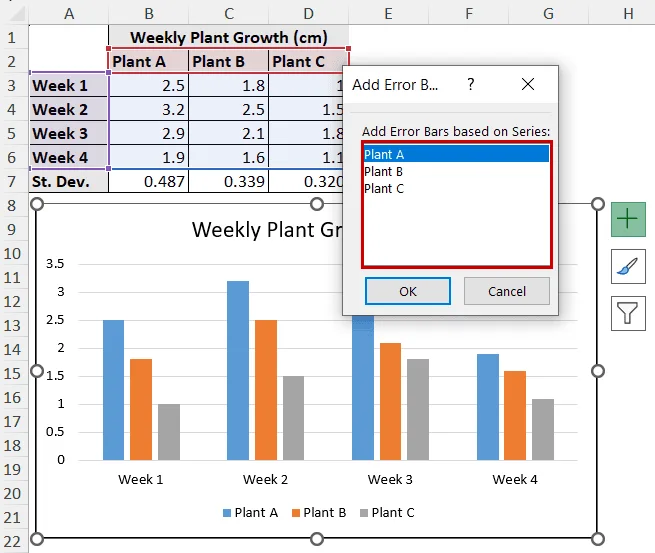The height and width of the screenshot is (553, 655).
Task: Select column E header
Action: pos(388,14)
